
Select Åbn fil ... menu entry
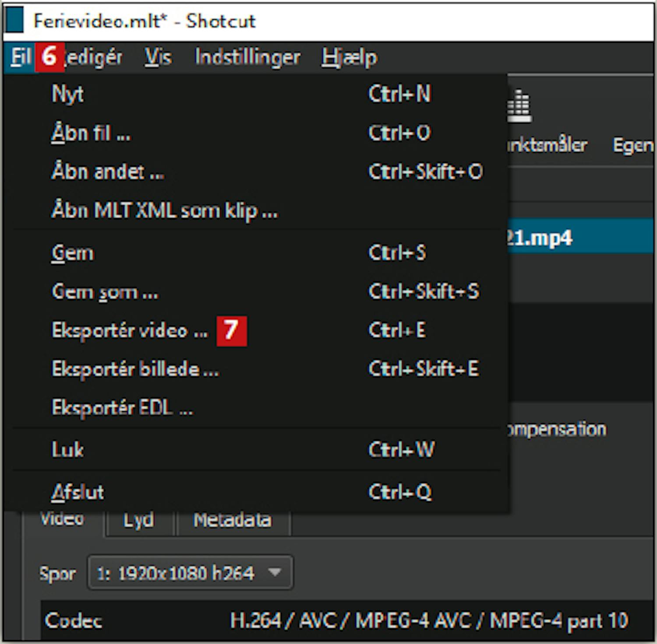tap(256, 133)
